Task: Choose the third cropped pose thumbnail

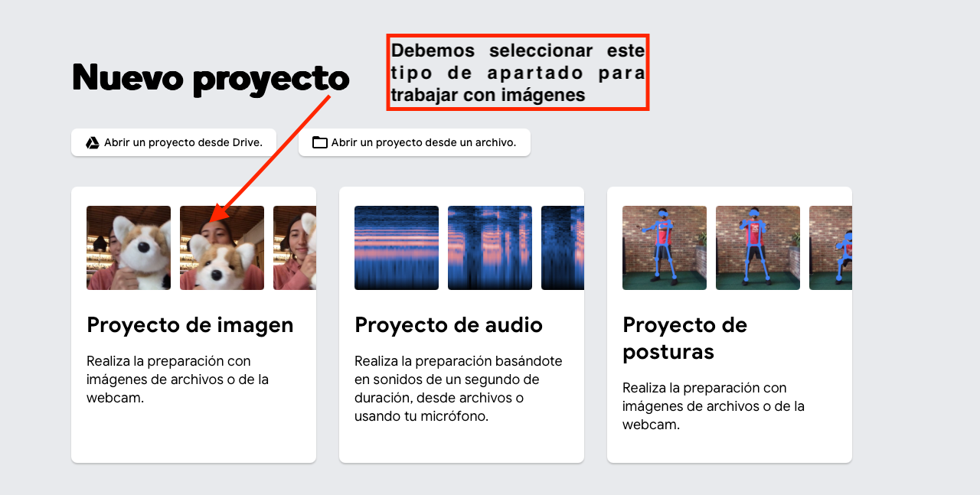Action: click(831, 248)
